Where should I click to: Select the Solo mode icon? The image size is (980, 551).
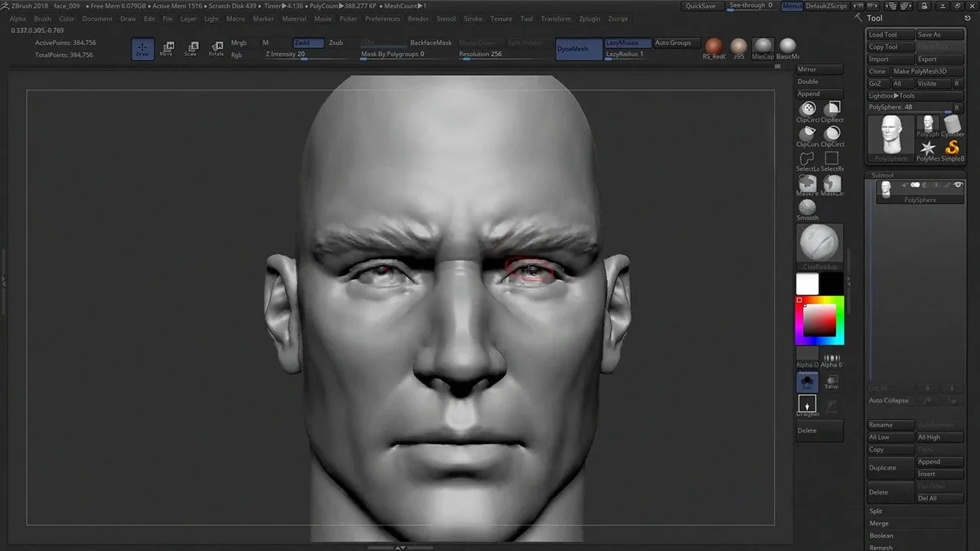808,382
